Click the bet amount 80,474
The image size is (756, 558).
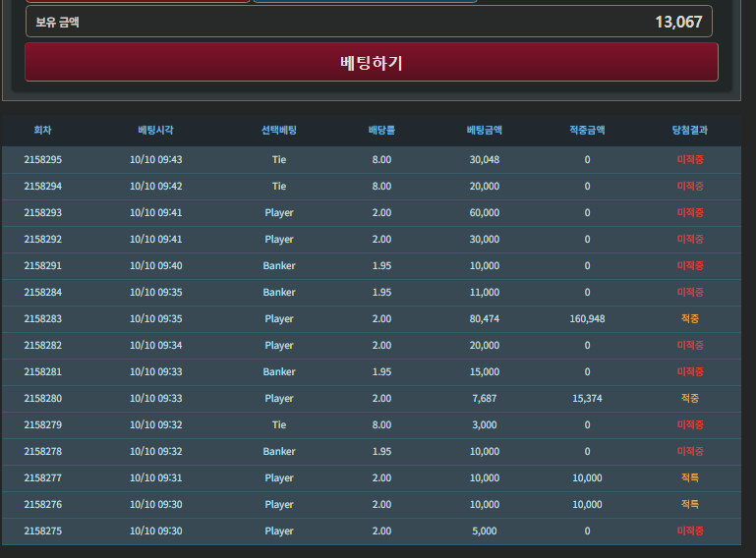485,318
